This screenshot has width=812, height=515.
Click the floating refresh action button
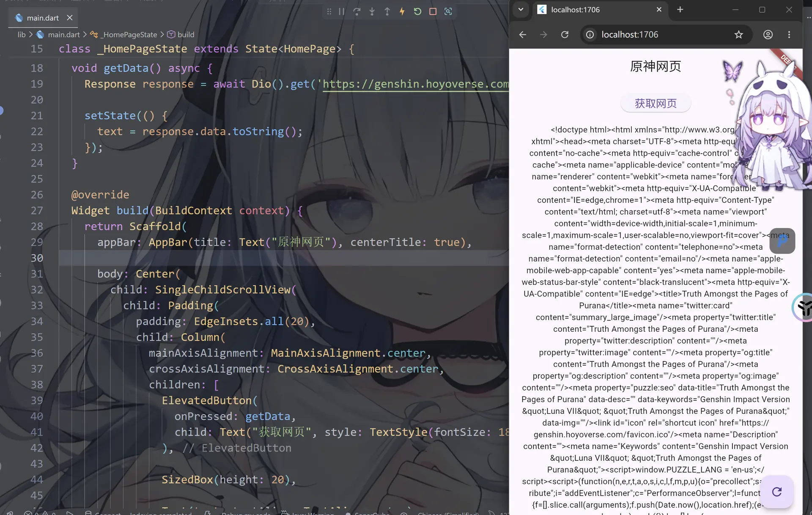point(776,492)
